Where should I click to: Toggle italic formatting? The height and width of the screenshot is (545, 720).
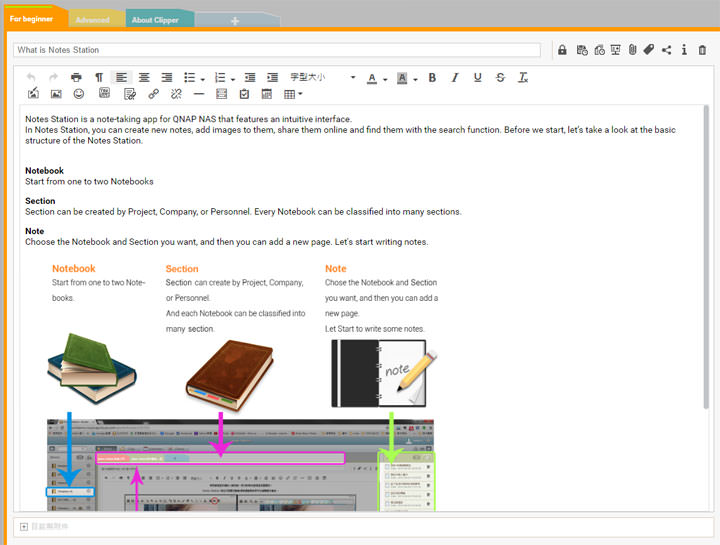455,77
